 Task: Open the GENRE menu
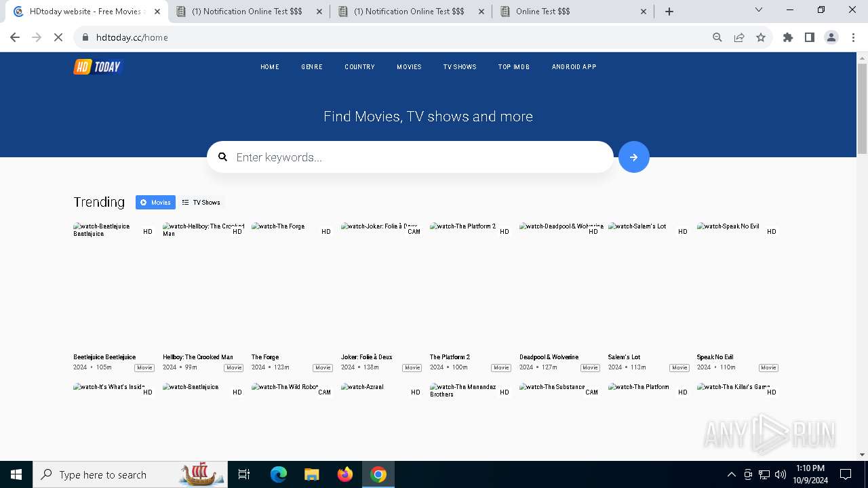(x=312, y=67)
